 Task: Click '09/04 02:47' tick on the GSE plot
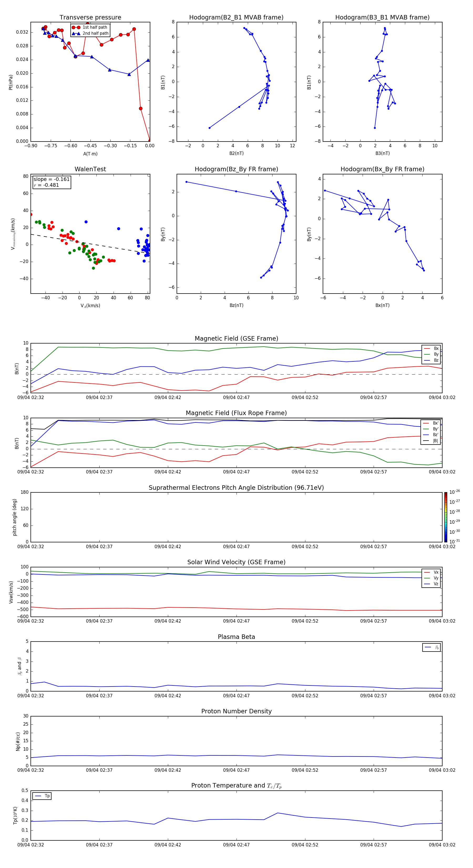[236, 398]
